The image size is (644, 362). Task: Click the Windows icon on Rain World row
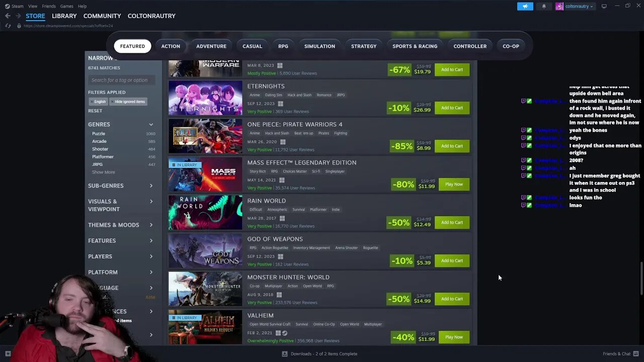pos(282,218)
